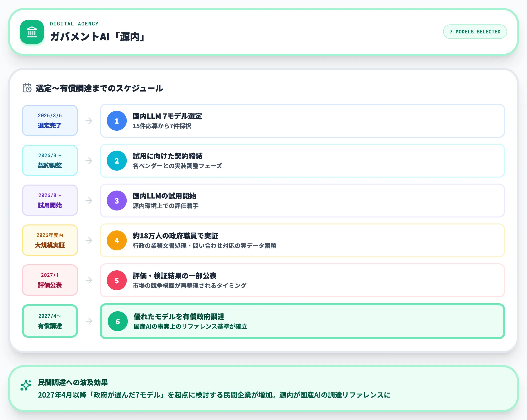Click the purple step 3 circle
The width and height of the screenshot is (527, 420).
[x=117, y=201]
